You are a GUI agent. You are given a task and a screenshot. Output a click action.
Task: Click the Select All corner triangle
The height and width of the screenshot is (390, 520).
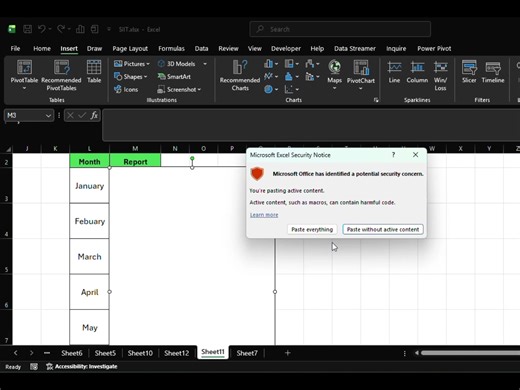pyautogui.click(x=8, y=149)
